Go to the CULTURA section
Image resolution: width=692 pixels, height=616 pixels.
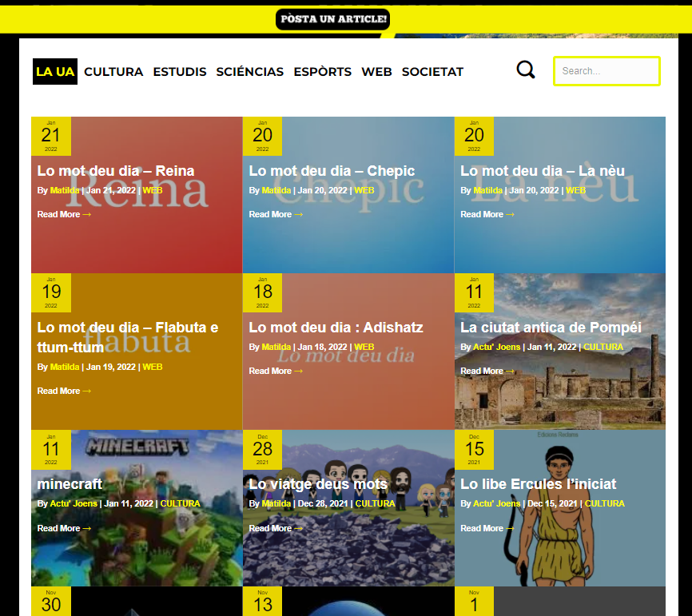pos(113,72)
